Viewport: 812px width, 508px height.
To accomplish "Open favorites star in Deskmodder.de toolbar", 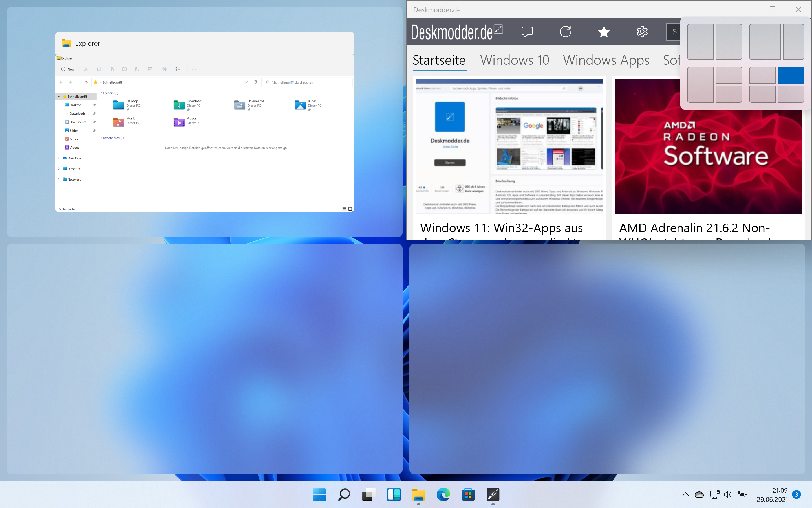I will point(604,32).
